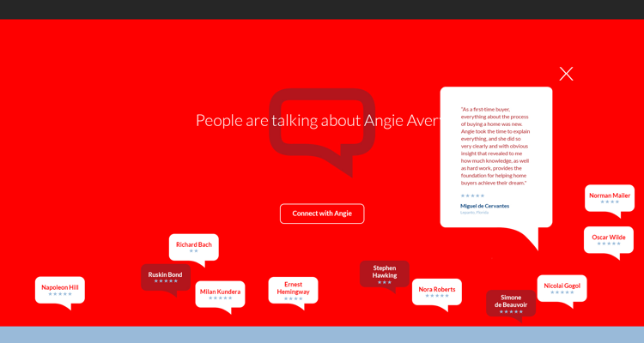Click the dark header bar at top
This screenshot has width=644, height=343.
[x=322, y=9]
